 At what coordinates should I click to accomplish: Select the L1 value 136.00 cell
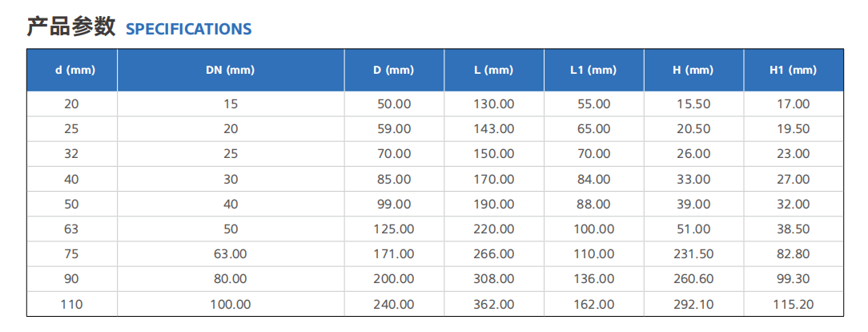[594, 279]
